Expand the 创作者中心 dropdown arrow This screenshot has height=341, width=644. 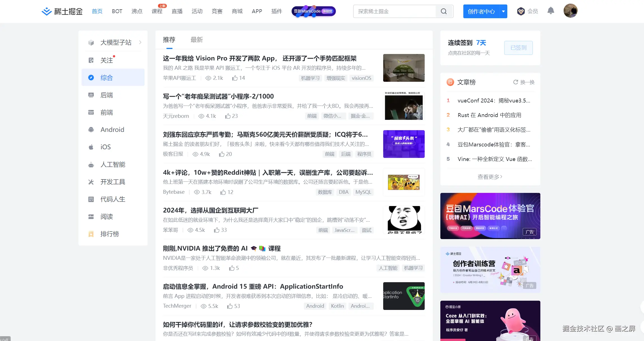click(x=503, y=11)
